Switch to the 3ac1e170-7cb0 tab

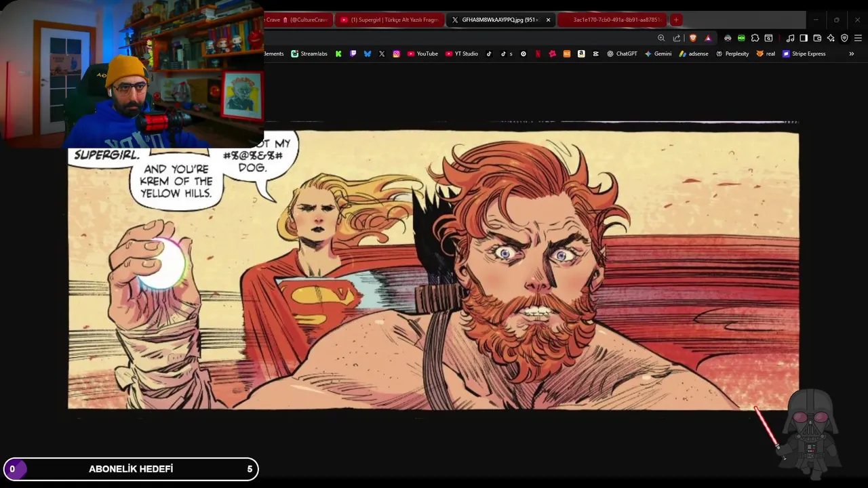[613, 20]
